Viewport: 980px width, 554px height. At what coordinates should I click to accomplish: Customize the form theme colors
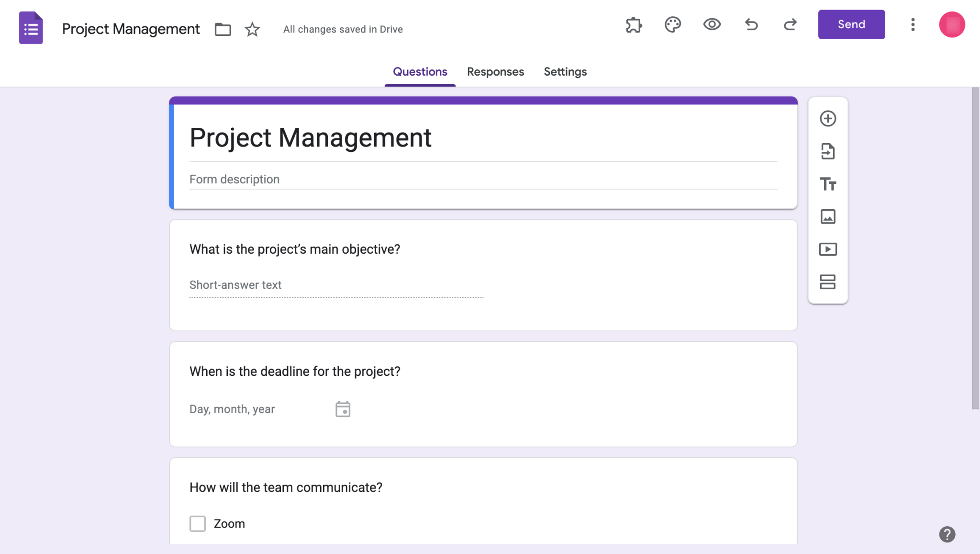672,24
